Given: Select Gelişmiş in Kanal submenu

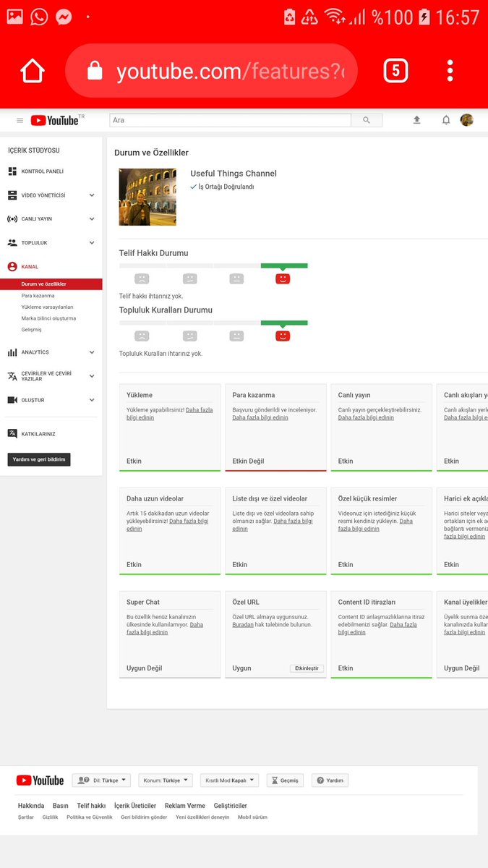Looking at the screenshot, I should pos(32,330).
